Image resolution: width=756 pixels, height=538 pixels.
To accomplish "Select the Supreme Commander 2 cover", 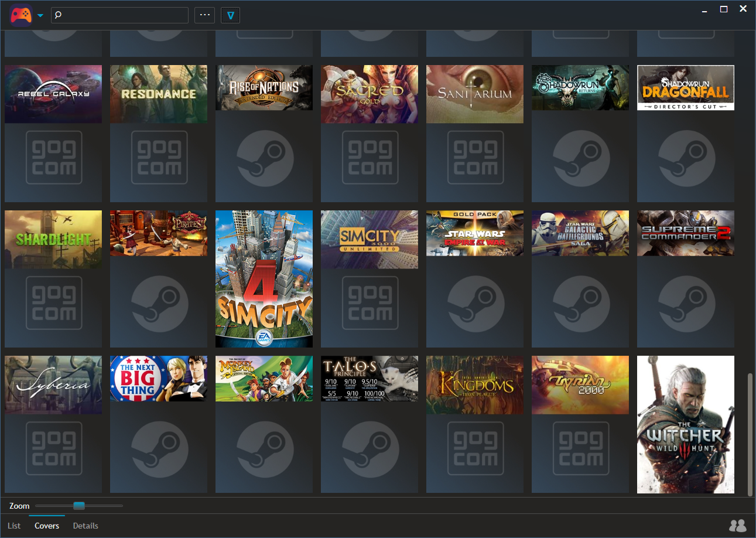I will click(x=685, y=233).
